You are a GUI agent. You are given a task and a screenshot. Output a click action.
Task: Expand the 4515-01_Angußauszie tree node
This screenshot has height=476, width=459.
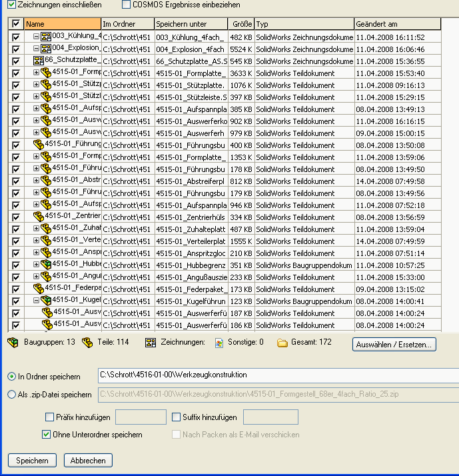36,276
